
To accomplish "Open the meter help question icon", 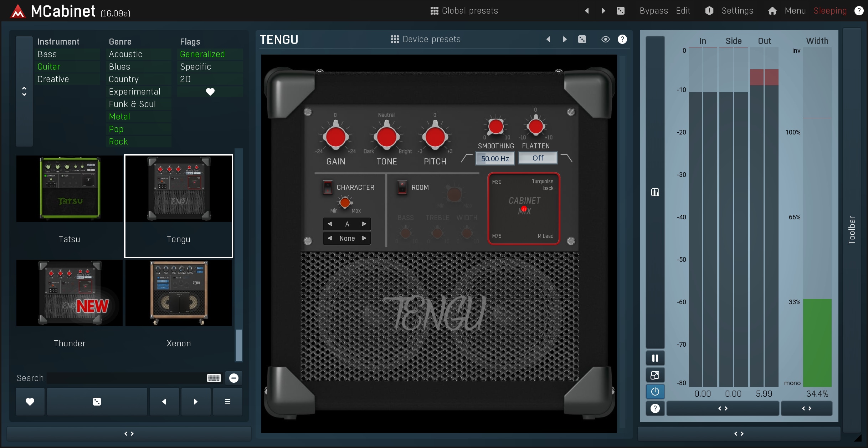I will click(655, 408).
